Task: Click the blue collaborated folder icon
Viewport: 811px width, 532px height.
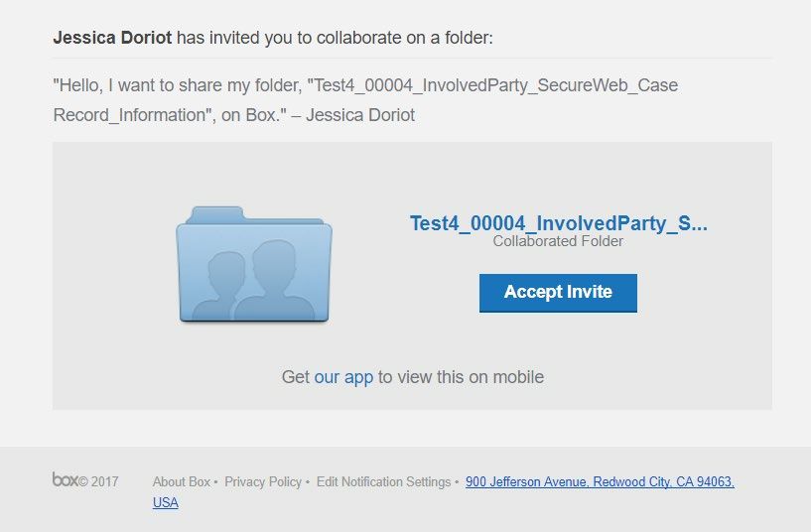Action: coord(254,264)
